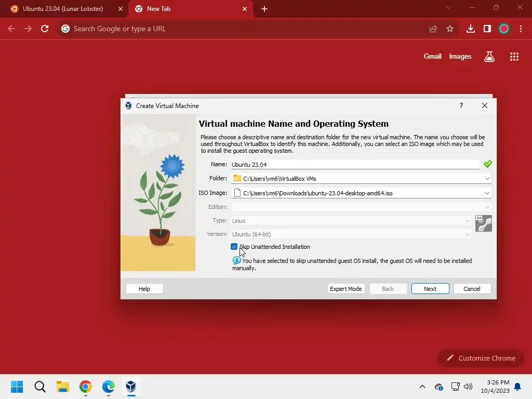
Task: Click the question mark help icon
Action: tap(461, 105)
